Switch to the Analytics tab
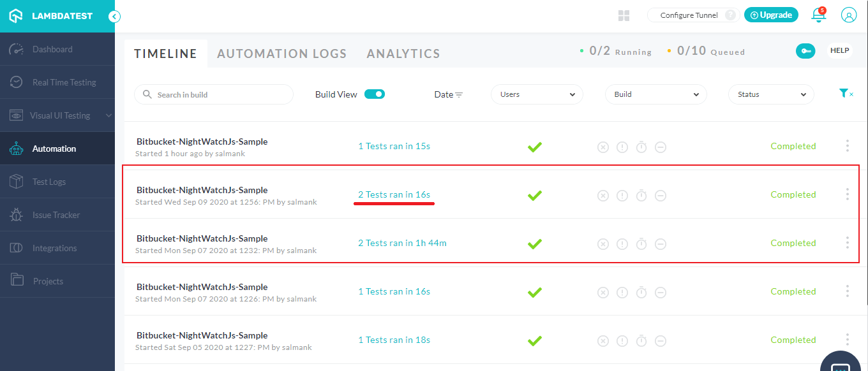The width and height of the screenshot is (868, 371). (403, 54)
